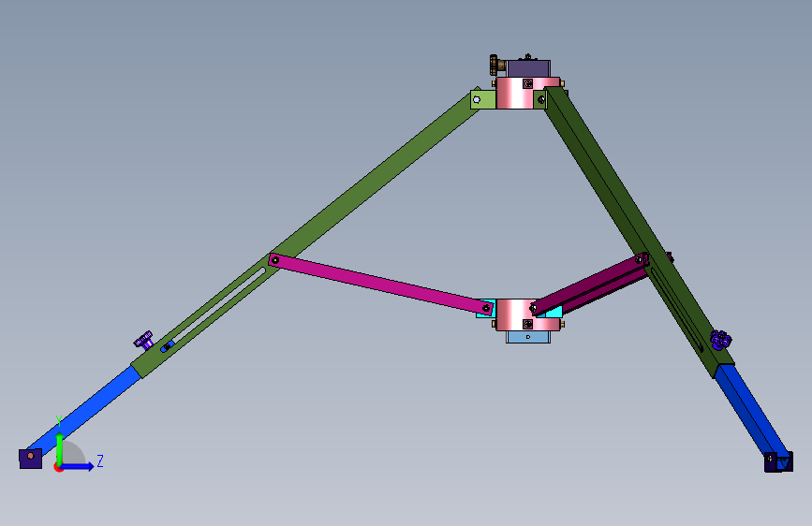Pick the bright blue extension of left leg
This screenshot has height=526, width=812.
pyautogui.click(x=85, y=408)
